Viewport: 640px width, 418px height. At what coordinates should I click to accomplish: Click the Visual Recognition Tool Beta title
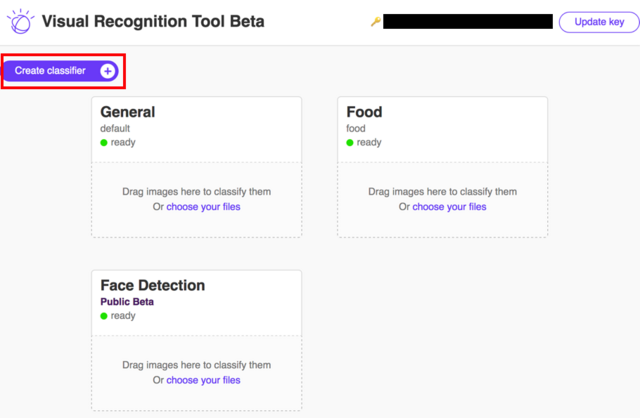(x=153, y=21)
